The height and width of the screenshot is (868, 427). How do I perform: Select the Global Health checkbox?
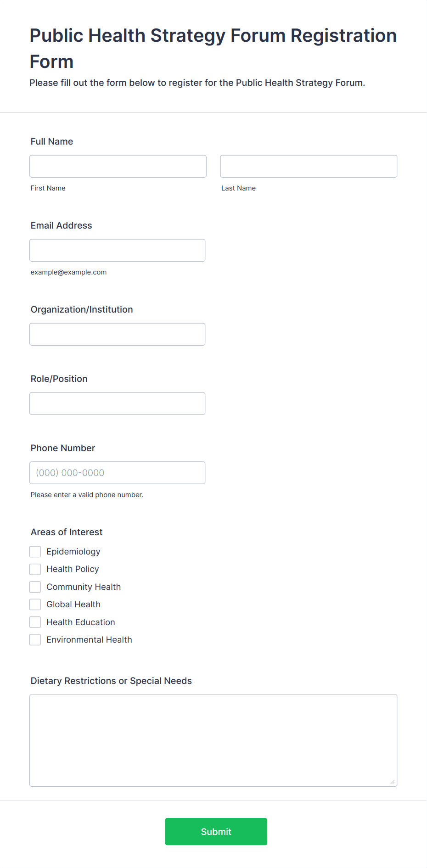click(35, 605)
